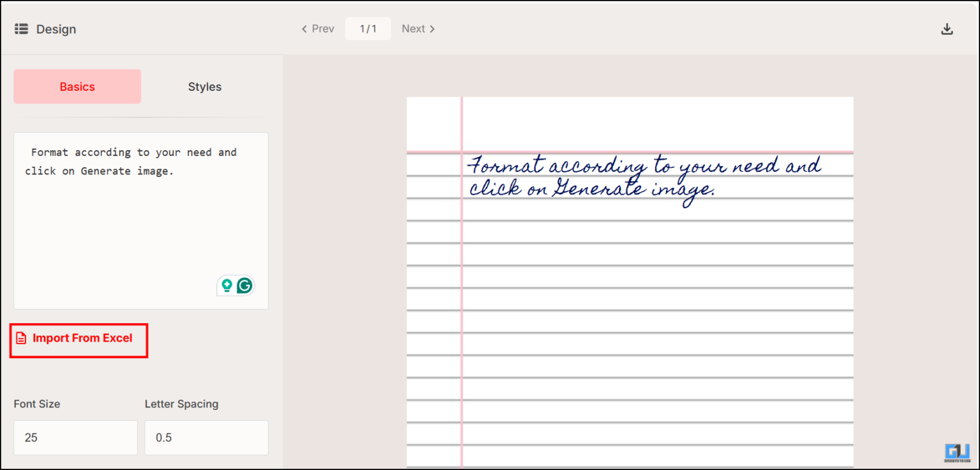Click the document icon inside Import From Excel

(21, 338)
